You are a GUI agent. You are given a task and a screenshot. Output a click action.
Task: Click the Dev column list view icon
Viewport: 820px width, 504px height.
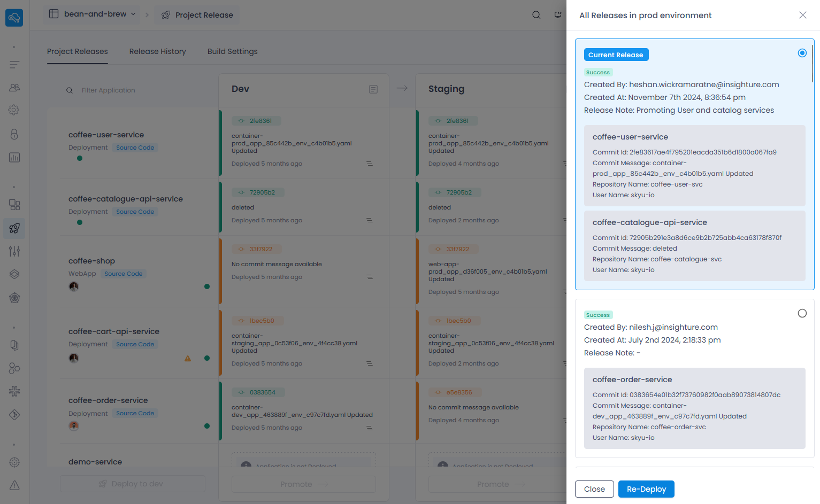pos(373,89)
